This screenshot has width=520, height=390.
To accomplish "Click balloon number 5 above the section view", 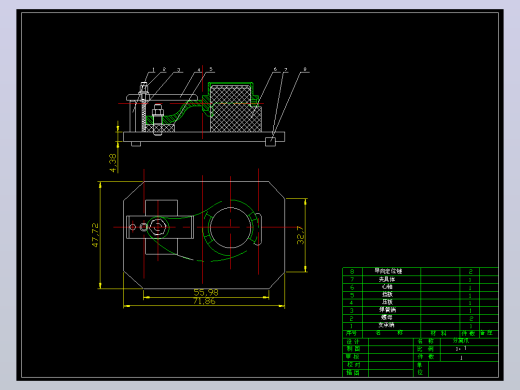I will 211,69.
